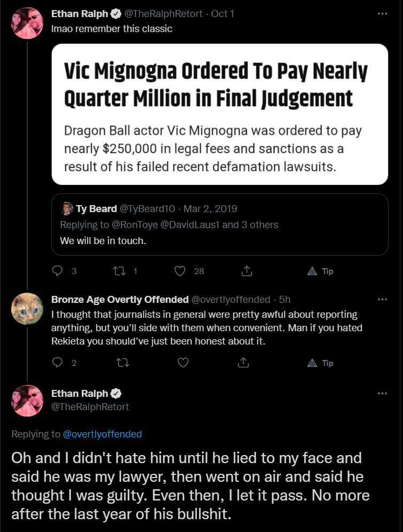Open more options on the overtlyoffended tweet
403x532 pixels.
pyautogui.click(x=382, y=299)
